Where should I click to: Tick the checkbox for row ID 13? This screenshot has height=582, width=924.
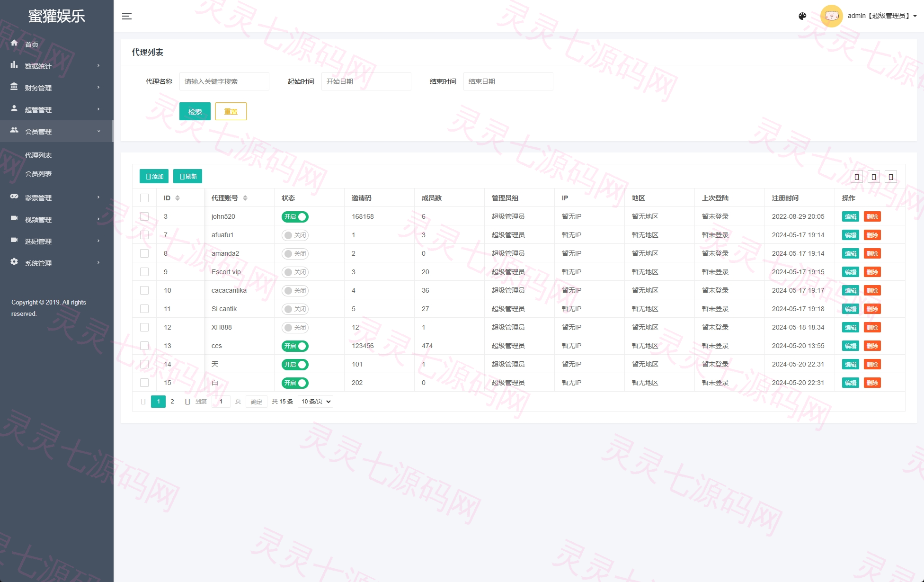coord(144,346)
